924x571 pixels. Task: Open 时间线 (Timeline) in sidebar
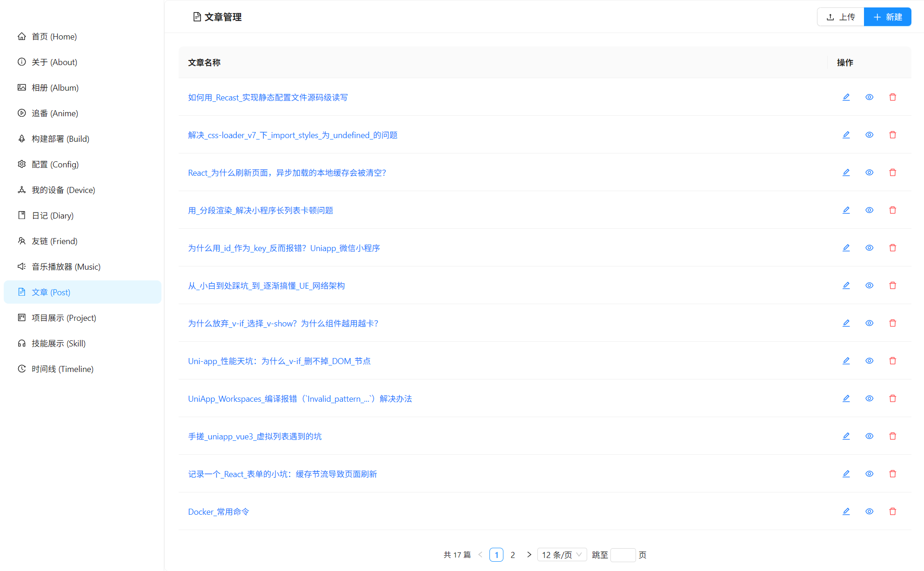click(x=82, y=369)
